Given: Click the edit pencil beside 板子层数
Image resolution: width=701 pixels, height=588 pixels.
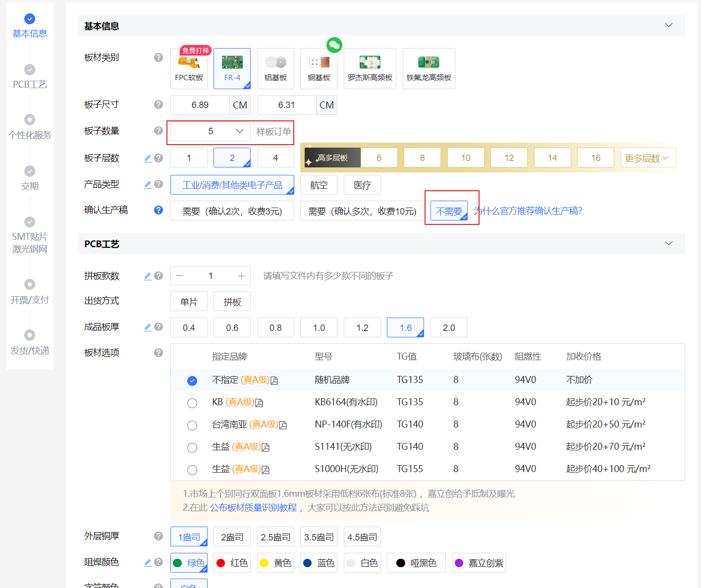Looking at the screenshot, I should pyautogui.click(x=148, y=158).
